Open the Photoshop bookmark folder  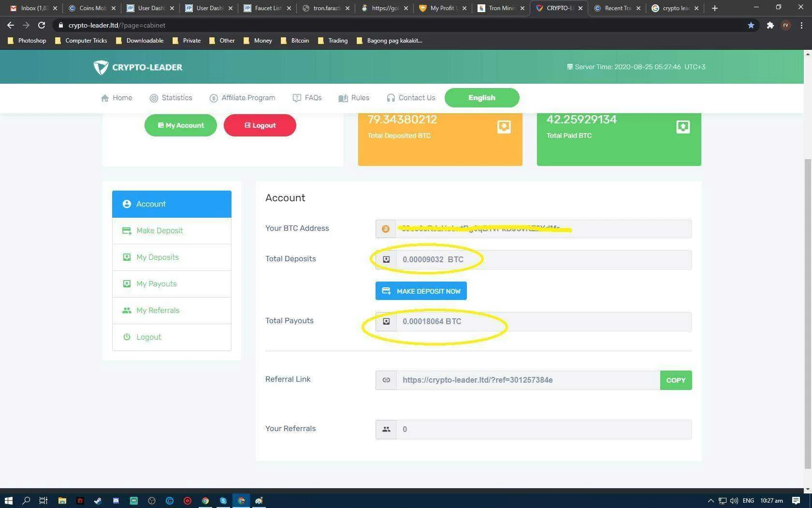pos(27,41)
